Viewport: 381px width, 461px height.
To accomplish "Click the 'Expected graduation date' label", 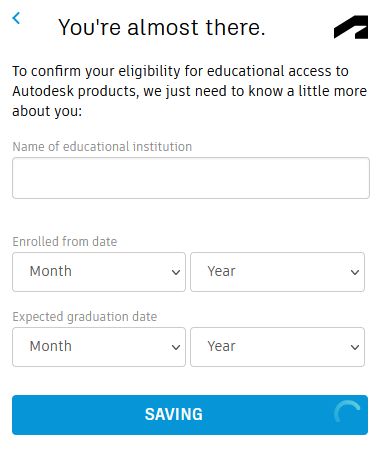I will coord(85,317).
